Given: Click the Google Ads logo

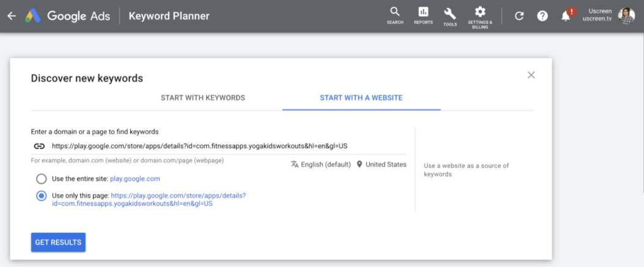Looking at the screenshot, I should point(67,16).
